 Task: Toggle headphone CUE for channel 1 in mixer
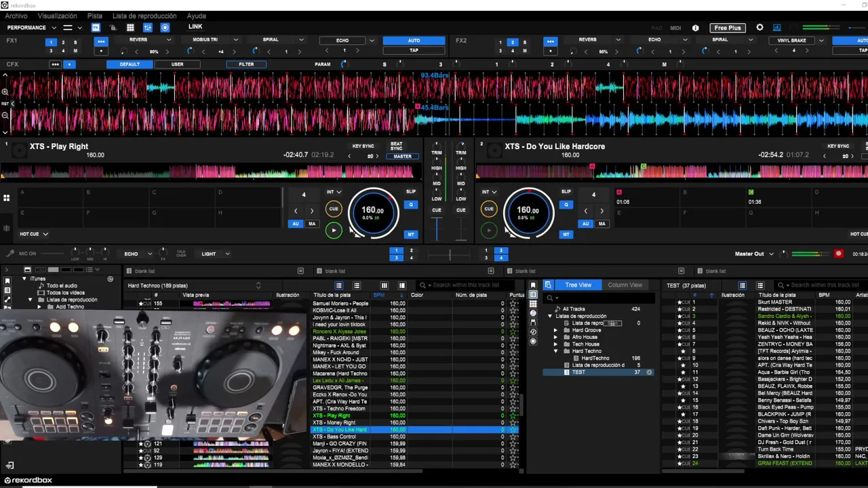(x=437, y=210)
